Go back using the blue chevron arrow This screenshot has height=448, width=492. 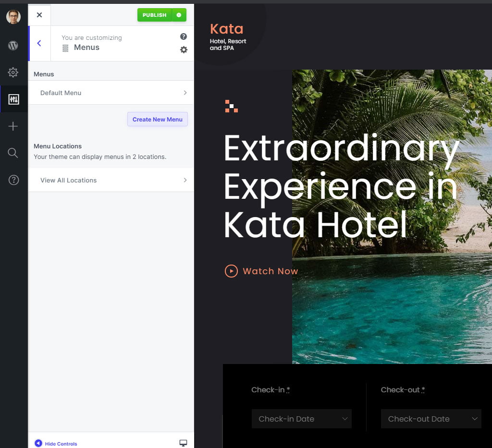(x=39, y=43)
